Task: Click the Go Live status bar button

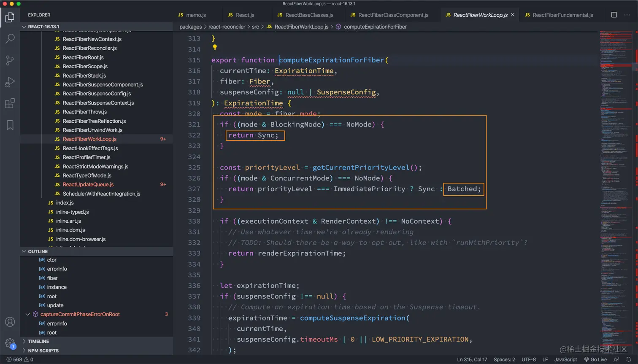Action: coord(595,359)
